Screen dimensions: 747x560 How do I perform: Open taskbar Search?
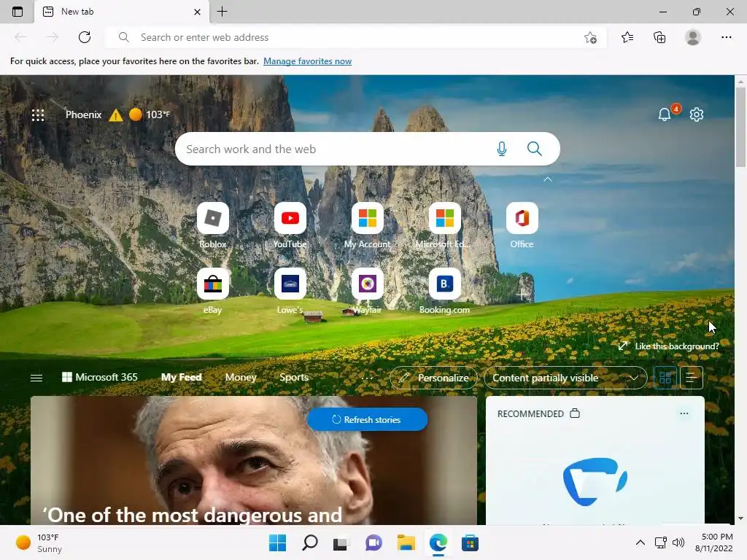click(x=309, y=542)
